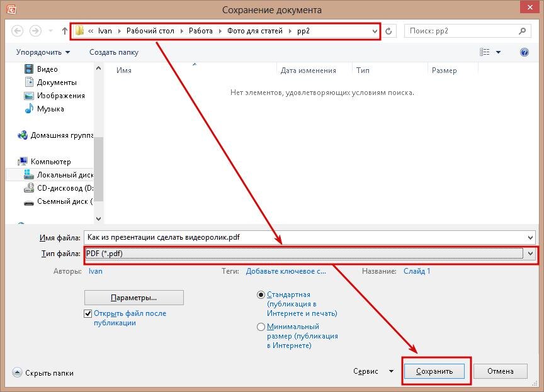Screen dimensions: 544x392
Task: Focus the 'Поиск: pp2' search field
Action: pyautogui.click(x=467, y=31)
